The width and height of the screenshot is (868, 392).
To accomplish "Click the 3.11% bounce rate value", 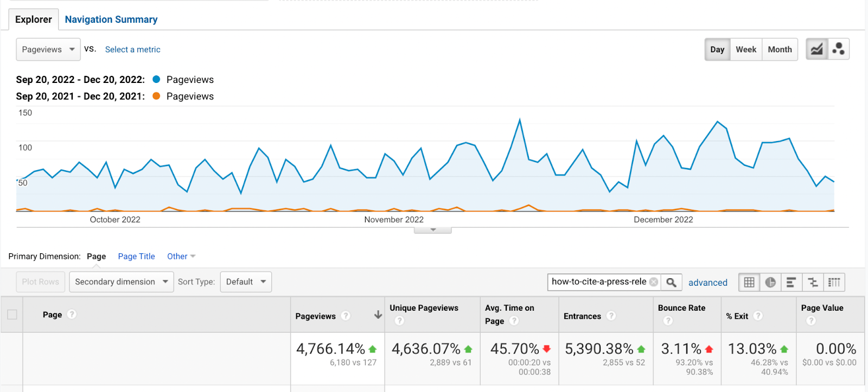I will 681,349.
